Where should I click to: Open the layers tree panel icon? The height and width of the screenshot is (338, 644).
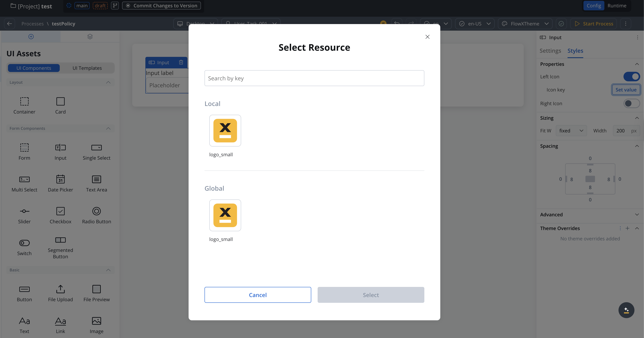point(90,37)
